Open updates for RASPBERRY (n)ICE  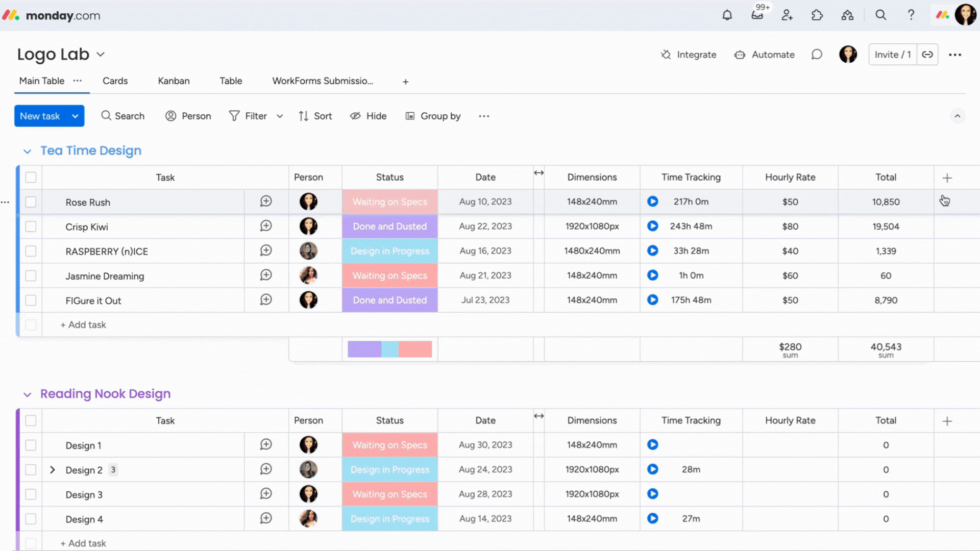pos(266,251)
